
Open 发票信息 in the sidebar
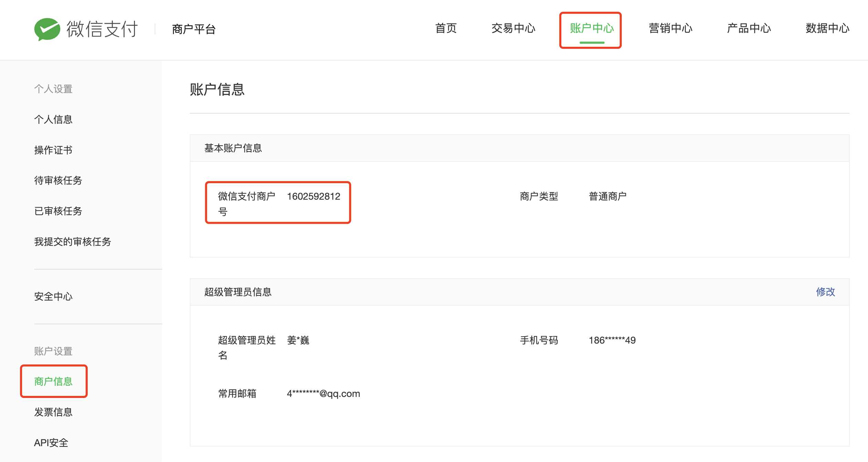pos(53,412)
